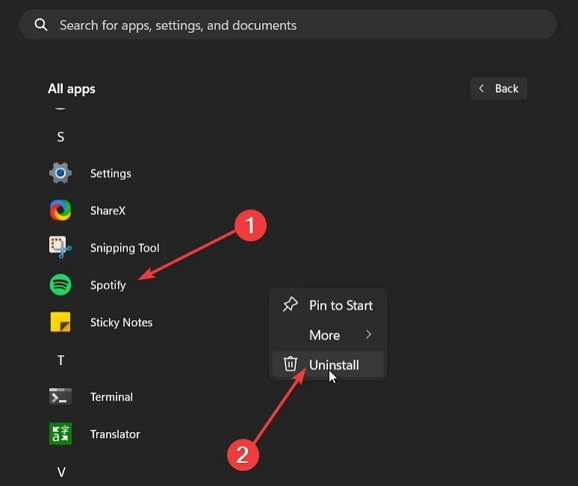Jump via the S letter header
The width and height of the screenshot is (578, 486).
coord(61,137)
